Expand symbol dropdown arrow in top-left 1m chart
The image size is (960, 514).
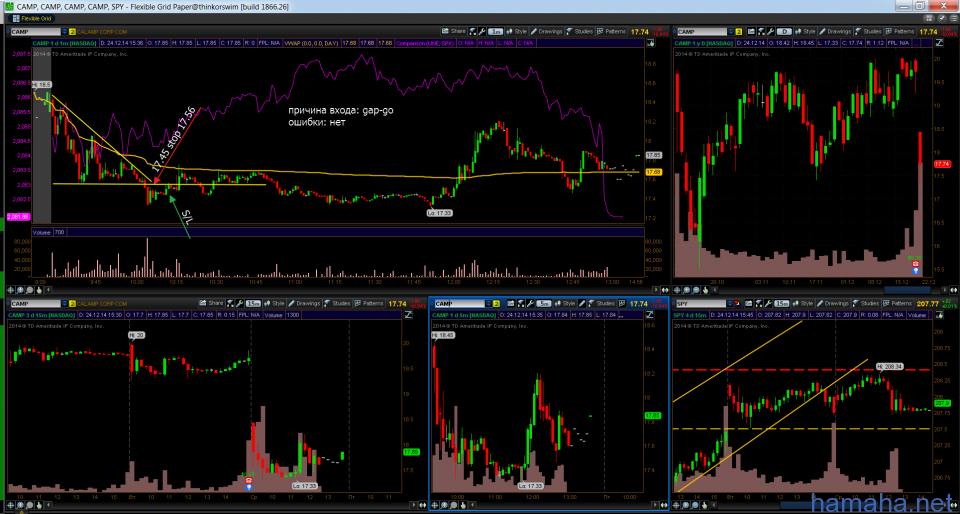(65, 31)
